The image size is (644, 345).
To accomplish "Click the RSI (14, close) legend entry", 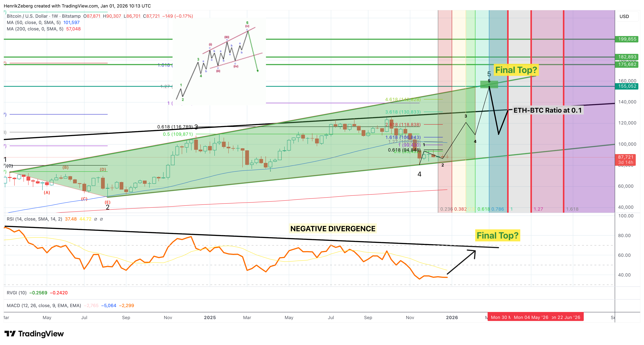I will [x=34, y=219].
